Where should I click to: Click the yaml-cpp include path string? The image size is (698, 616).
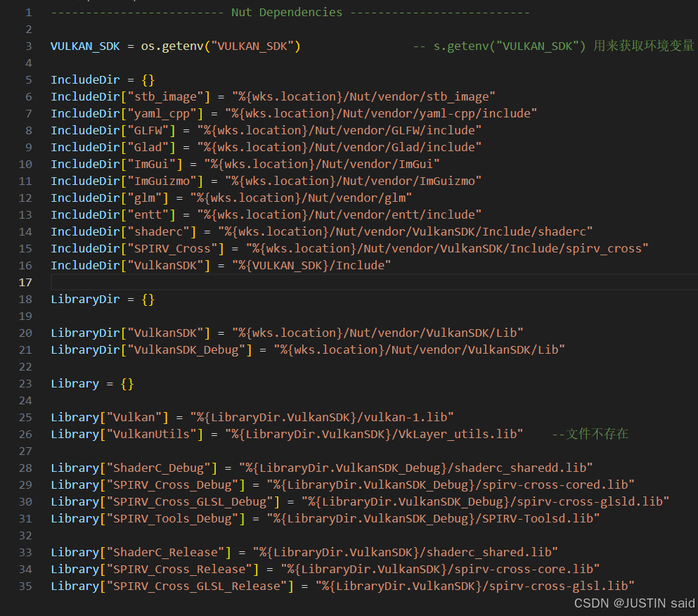[x=381, y=113]
